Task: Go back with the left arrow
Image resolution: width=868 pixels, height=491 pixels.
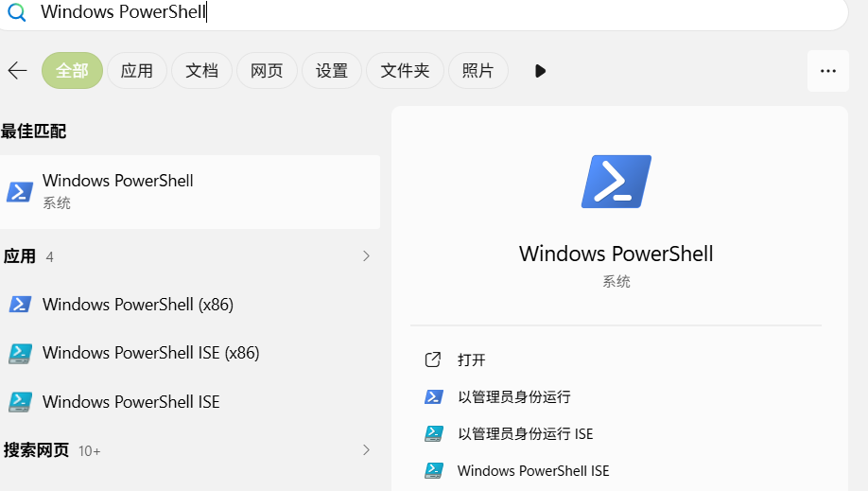Action: 18,71
